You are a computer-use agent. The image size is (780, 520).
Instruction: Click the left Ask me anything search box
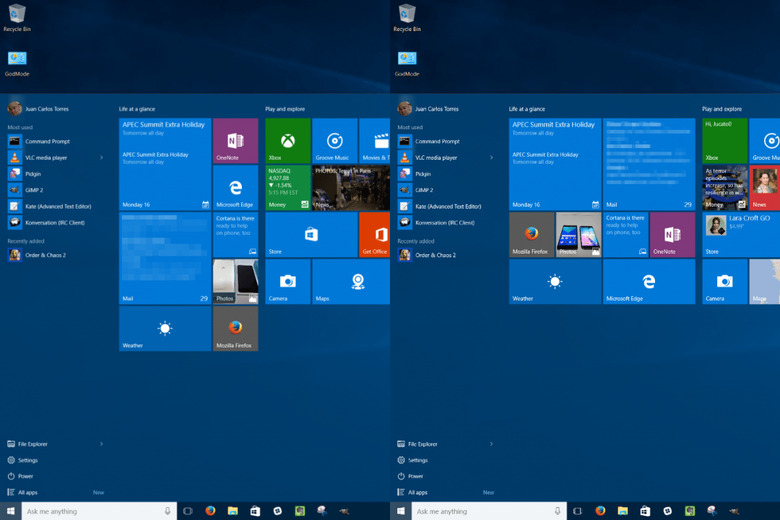click(x=99, y=511)
